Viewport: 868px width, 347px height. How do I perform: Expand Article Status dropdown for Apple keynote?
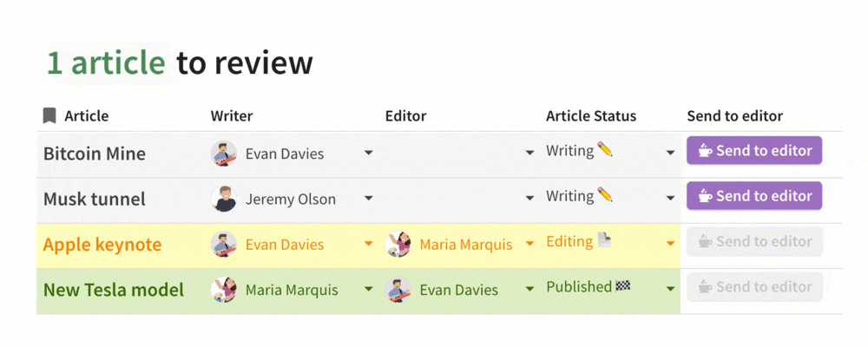[670, 243]
